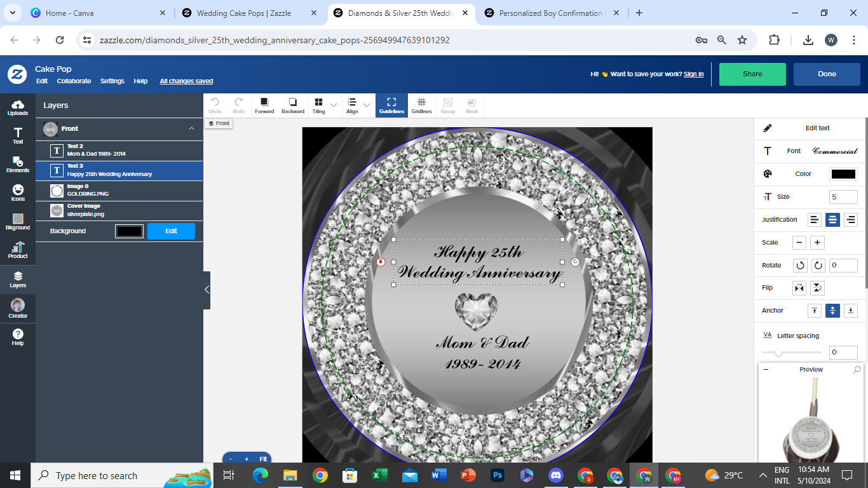Screen dimensions: 868x488
Task: Open the Collaborate menu
Action: point(74,81)
